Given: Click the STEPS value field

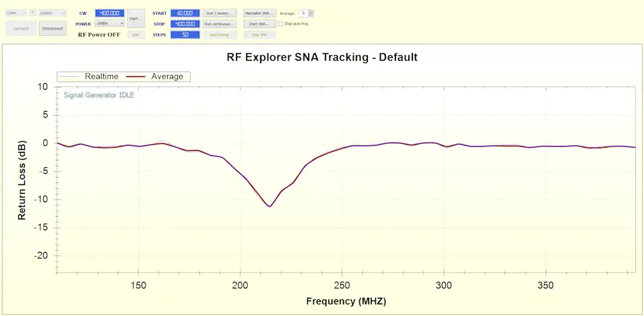Looking at the screenshot, I should coord(185,34).
